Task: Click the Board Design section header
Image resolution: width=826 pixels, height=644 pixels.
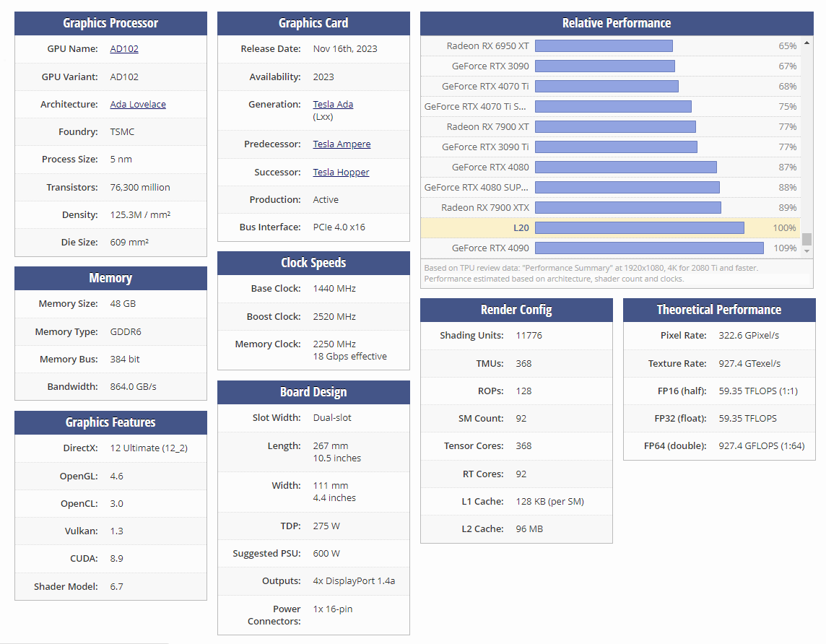Action: tap(313, 392)
